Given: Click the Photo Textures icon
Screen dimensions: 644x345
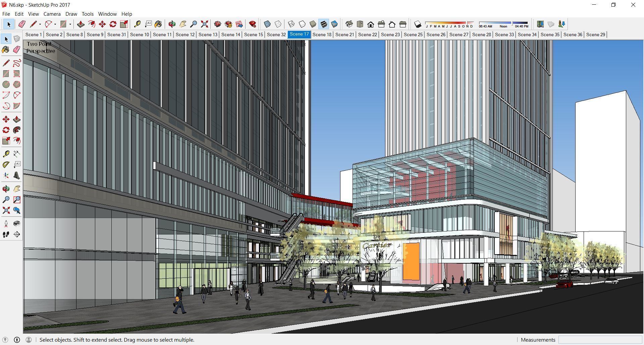Looking at the screenshot, I should coord(561,24).
